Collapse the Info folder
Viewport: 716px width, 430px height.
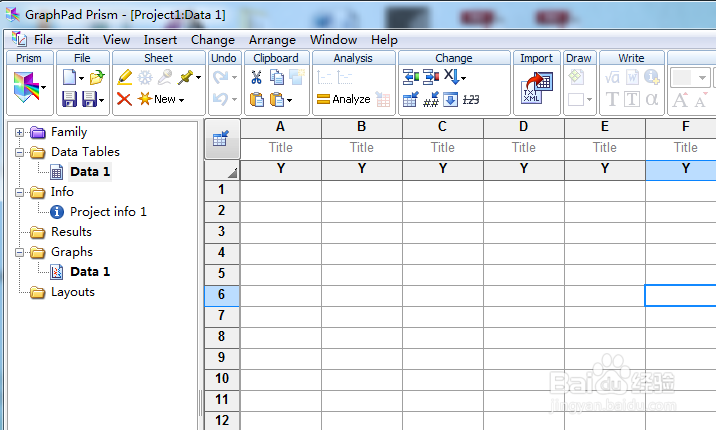point(19,193)
